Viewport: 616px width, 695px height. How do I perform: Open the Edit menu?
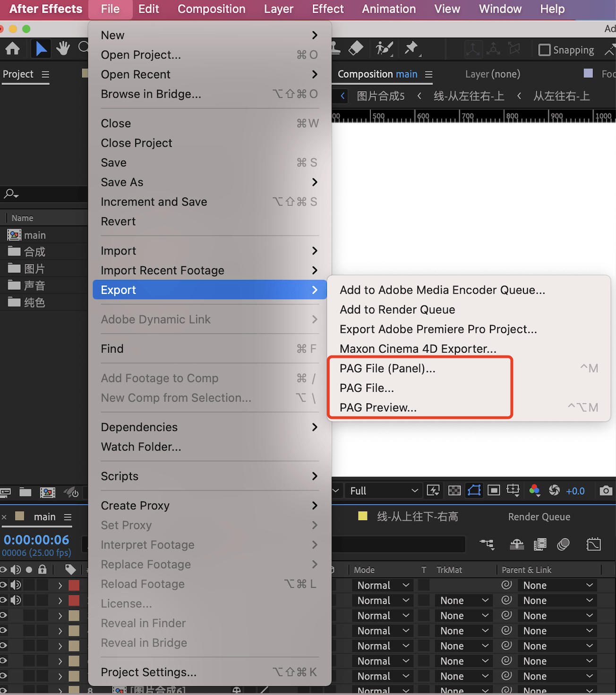coord(148,9)
